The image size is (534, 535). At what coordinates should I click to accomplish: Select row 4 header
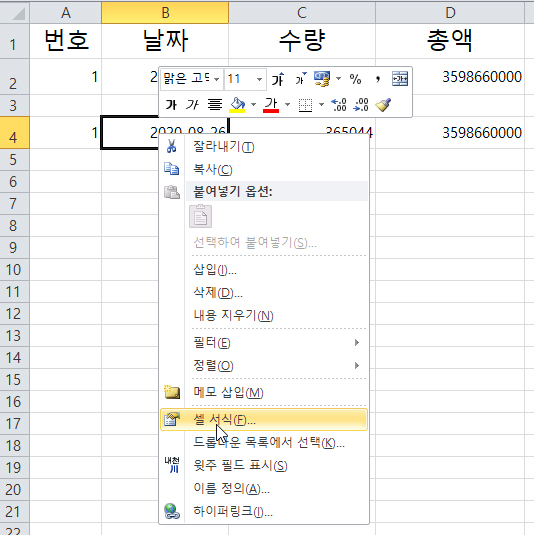point(15,132)
